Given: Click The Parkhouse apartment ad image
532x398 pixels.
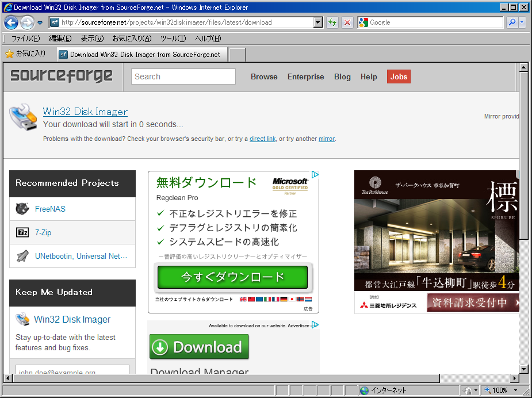Looking at the screenshot, I should pos(437,231).
